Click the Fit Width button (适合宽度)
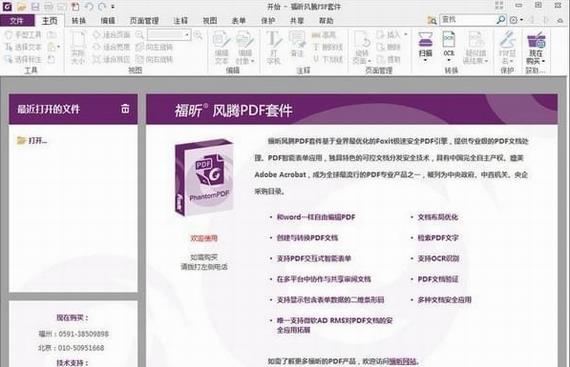The image size is (570, 367). 111,47
